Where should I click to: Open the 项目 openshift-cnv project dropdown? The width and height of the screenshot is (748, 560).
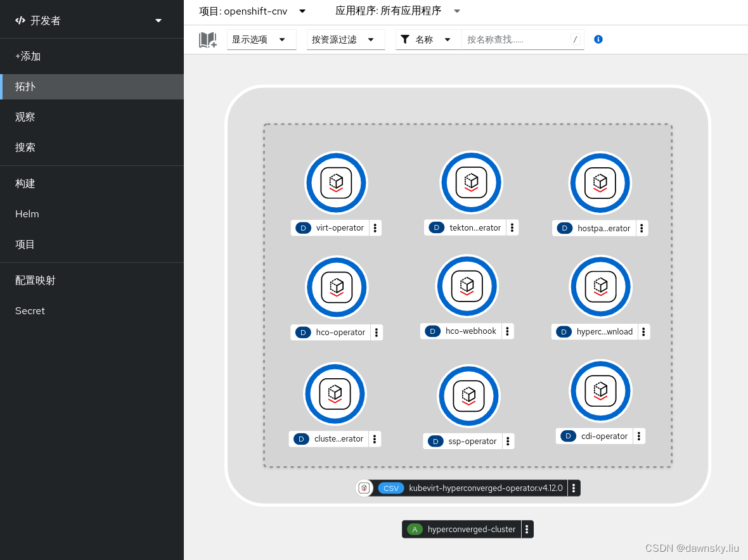point(250,11)
